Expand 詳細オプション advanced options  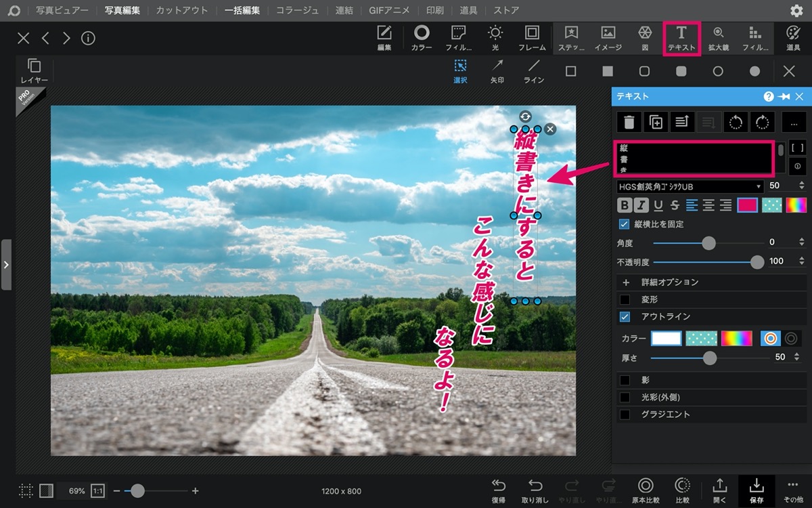coord(712,282)
